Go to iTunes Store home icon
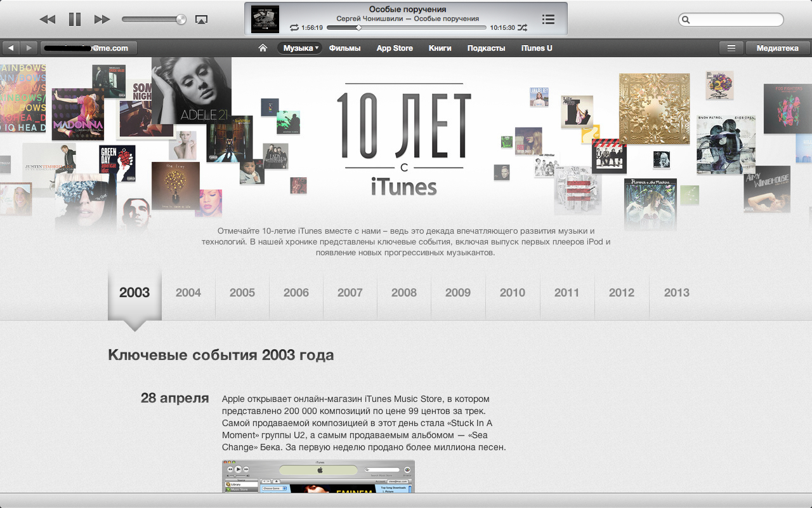The height and width of the screenshot is (508, 812). coord(263,48)
